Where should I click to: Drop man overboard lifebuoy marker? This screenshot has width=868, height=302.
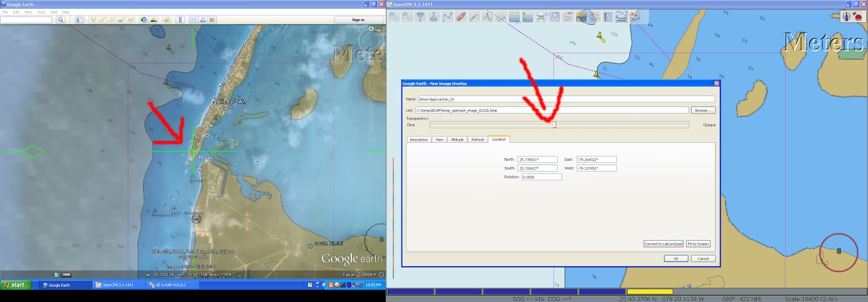(x=595, y=17)
